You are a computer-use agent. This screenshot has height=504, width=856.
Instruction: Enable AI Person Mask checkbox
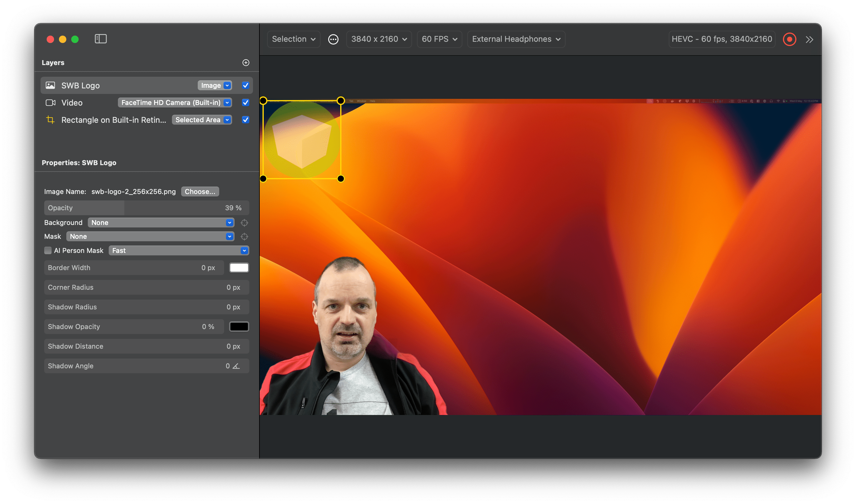pos(48,251)
